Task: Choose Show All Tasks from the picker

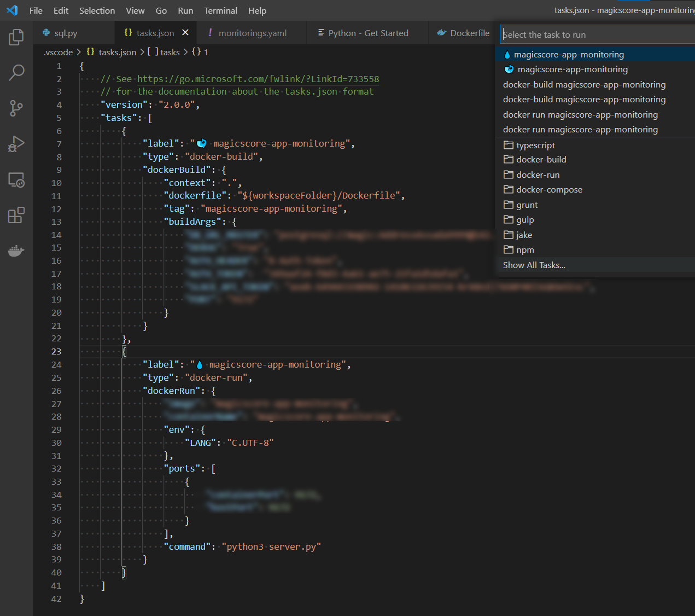Action: click(x=534, y=265)
